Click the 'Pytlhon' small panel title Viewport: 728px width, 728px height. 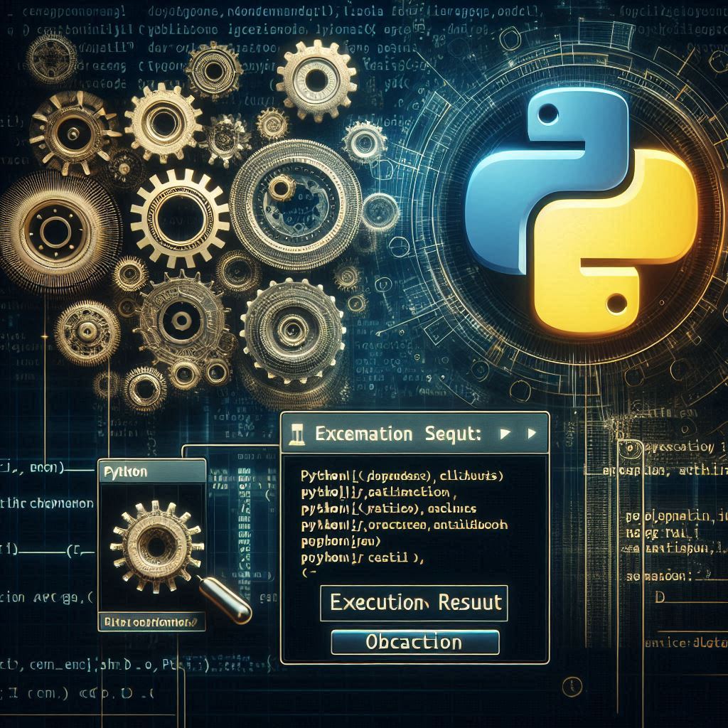pos(125,472)
